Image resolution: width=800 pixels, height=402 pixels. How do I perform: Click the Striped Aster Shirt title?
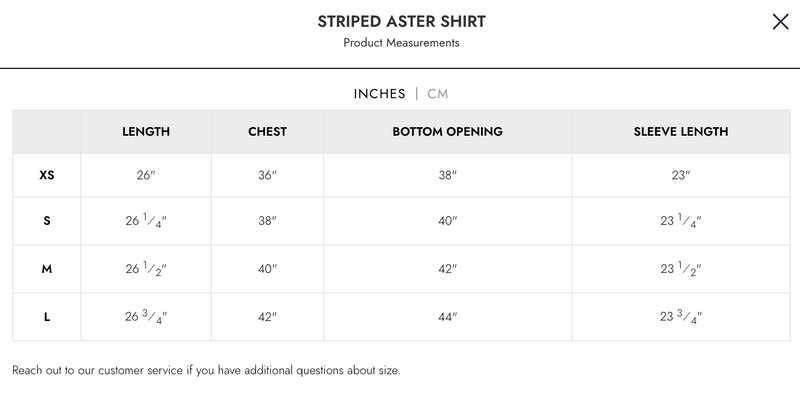[402, 21]
